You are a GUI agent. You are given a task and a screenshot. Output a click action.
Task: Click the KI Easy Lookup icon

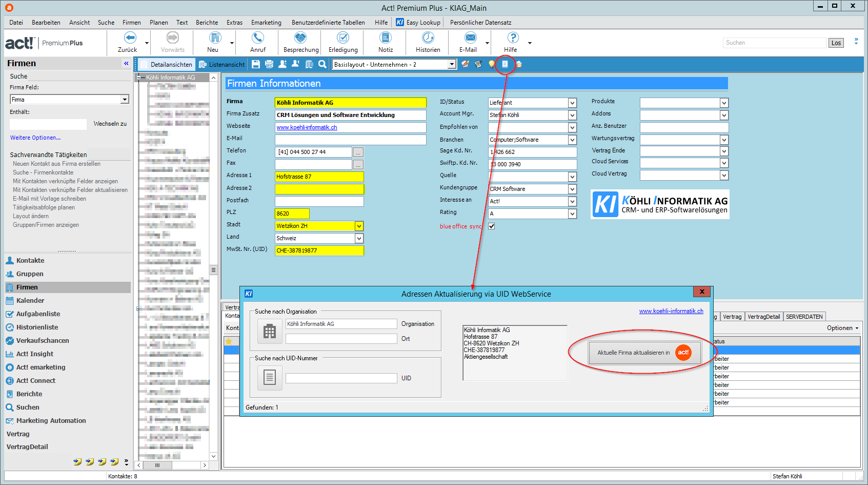click(x=400, y=22)
